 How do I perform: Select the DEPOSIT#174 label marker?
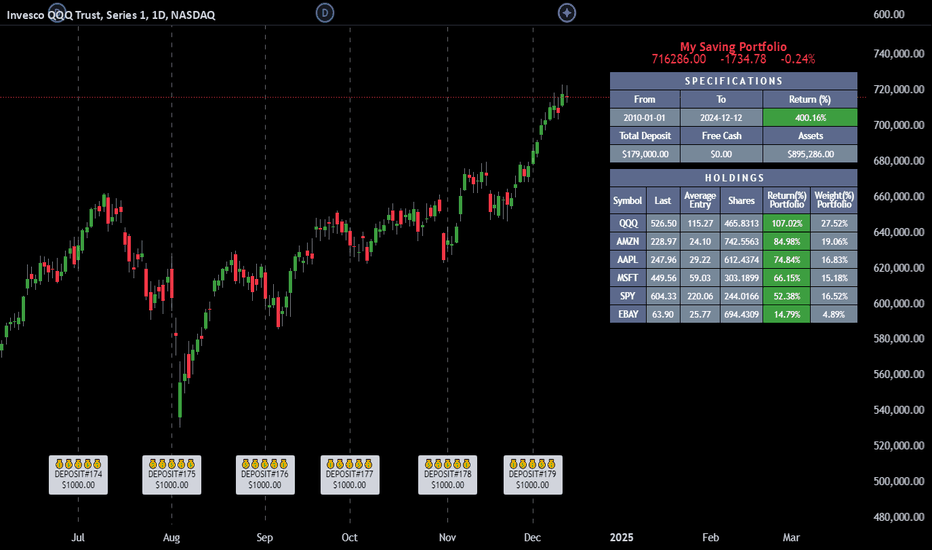78,474
